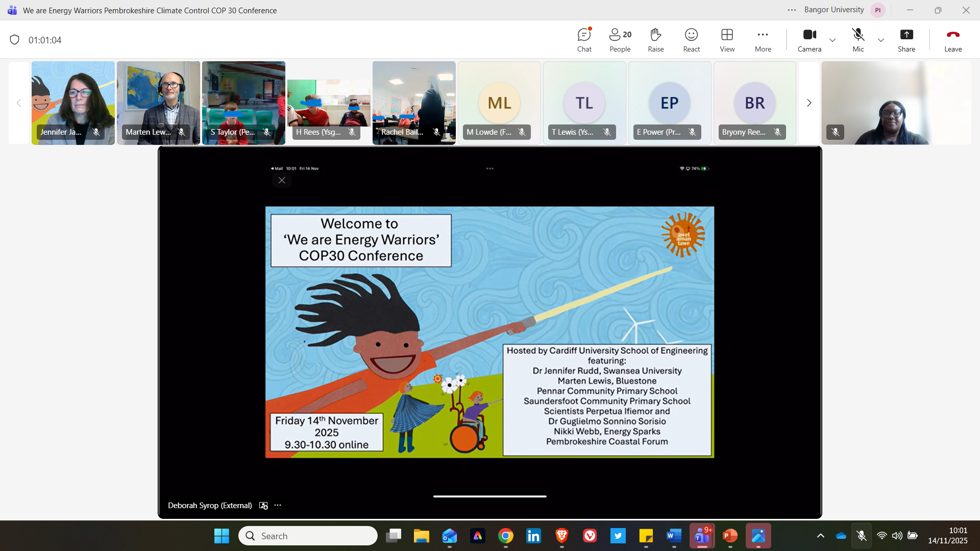This screenshot has width=980, height=551.
Task: Click the pop-out icon beside Deborah Syrop
Action: coord(263,506)
